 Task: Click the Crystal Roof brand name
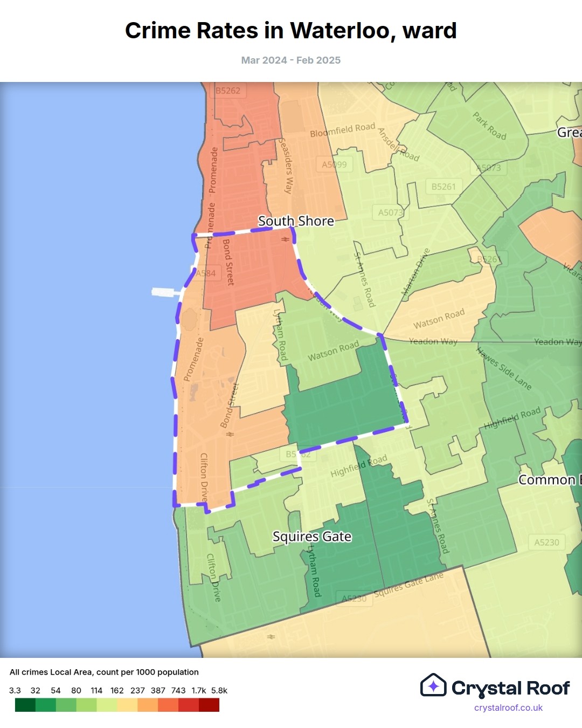[510, 688]
